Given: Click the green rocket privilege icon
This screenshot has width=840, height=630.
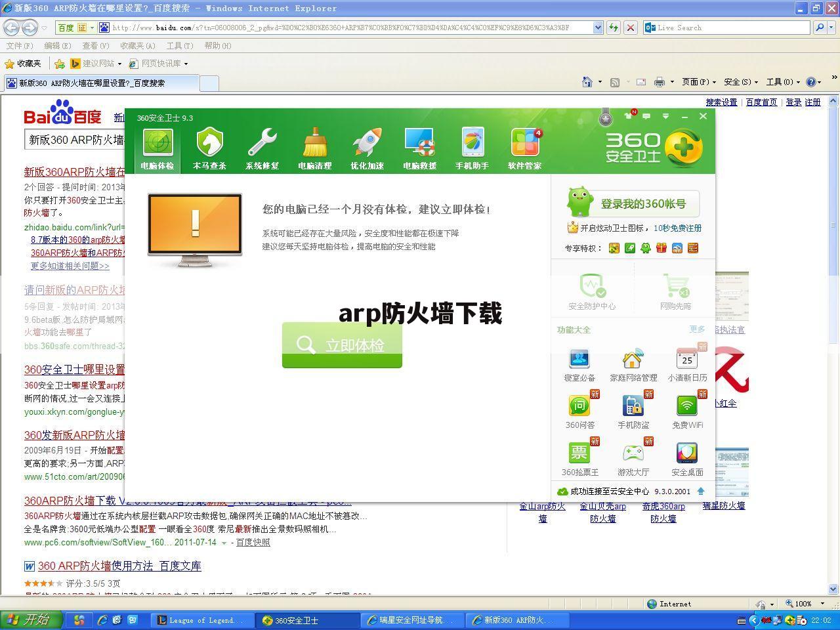Looking at the screenshot, I should [630, 248].
